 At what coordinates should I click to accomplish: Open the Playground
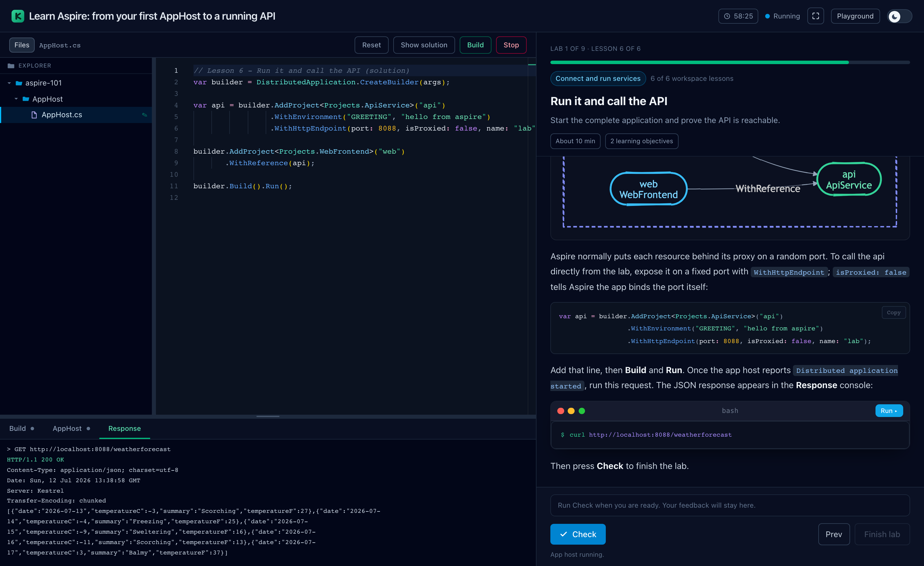point(855,16)
